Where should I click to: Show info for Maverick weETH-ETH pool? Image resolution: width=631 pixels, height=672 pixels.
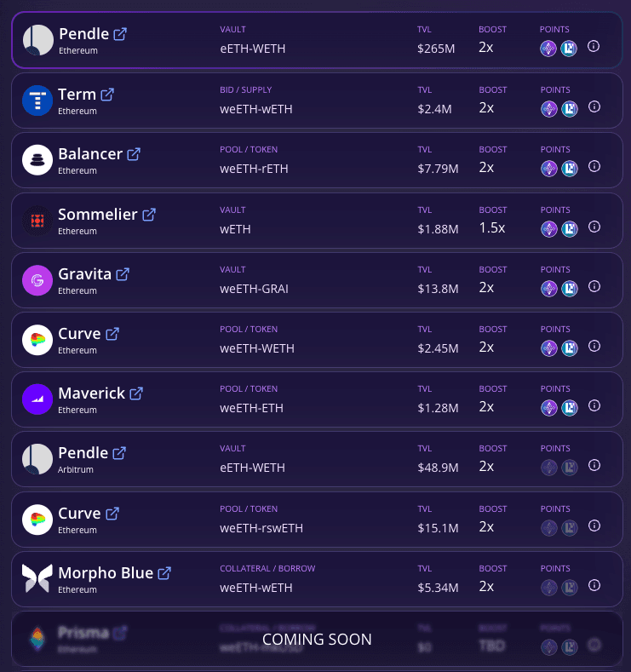point(594,405)
